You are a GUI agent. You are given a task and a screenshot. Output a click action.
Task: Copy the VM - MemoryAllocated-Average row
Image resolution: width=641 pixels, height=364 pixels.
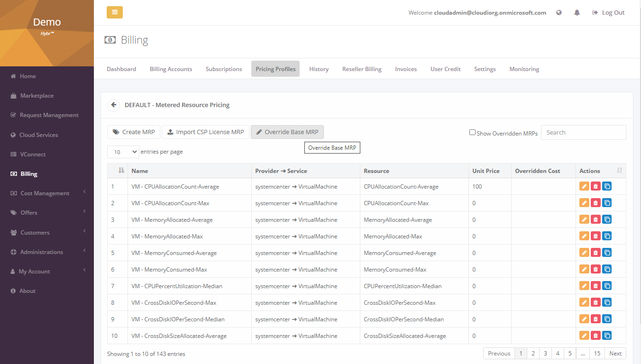tap(607, 219)
